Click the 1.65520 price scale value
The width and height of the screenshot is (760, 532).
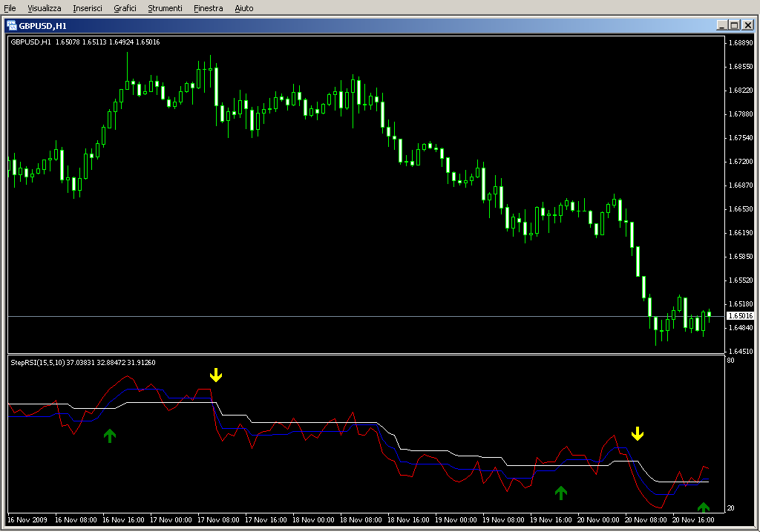coord(741,280)
